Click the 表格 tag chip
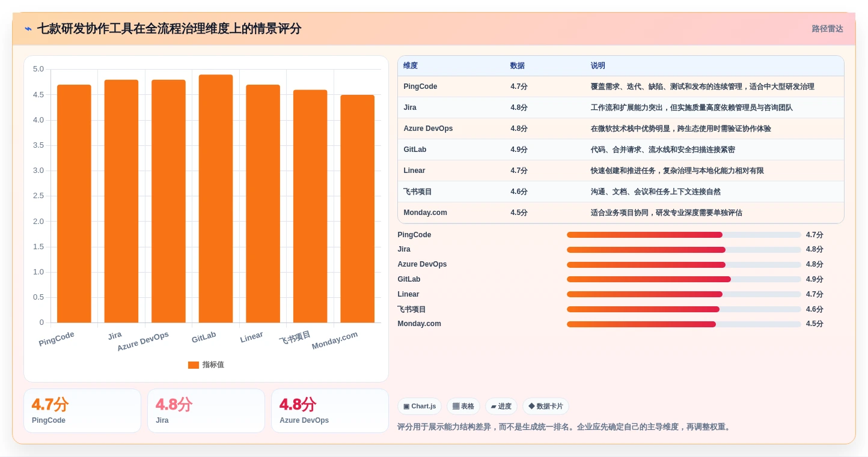Viewport: 868px width, 457px height. pyautogui.click(x=463, y=407)
